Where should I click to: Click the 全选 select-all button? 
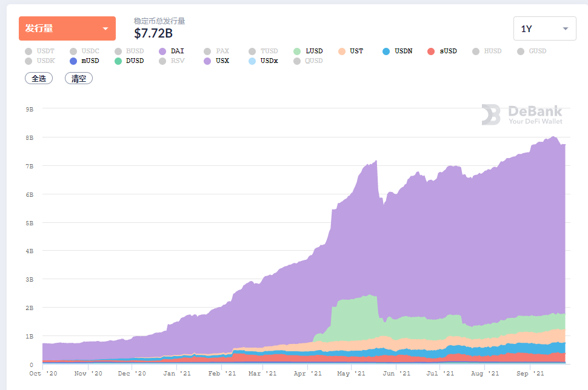pos(38,78)
